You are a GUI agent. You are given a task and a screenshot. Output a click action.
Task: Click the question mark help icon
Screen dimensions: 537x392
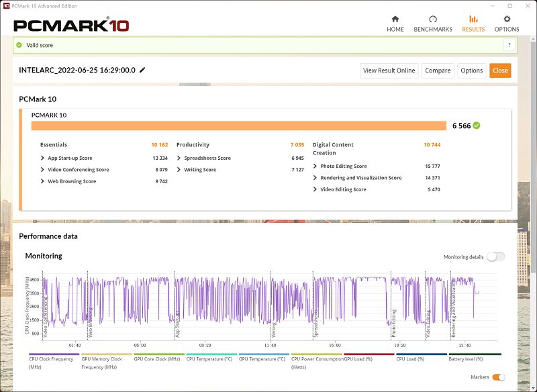(509, 45)
